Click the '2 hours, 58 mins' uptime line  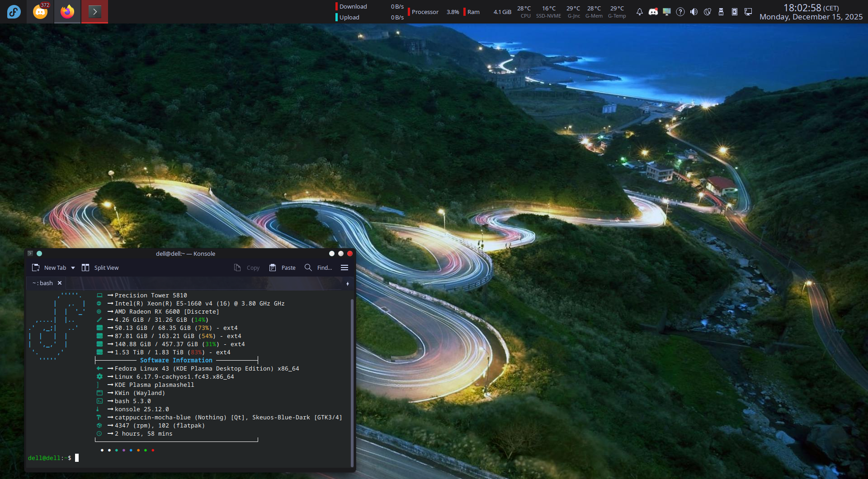pos(144,433)
